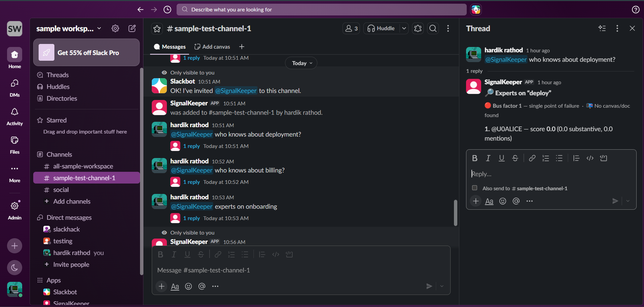Add a new channel tab with plus

(242, 47)
